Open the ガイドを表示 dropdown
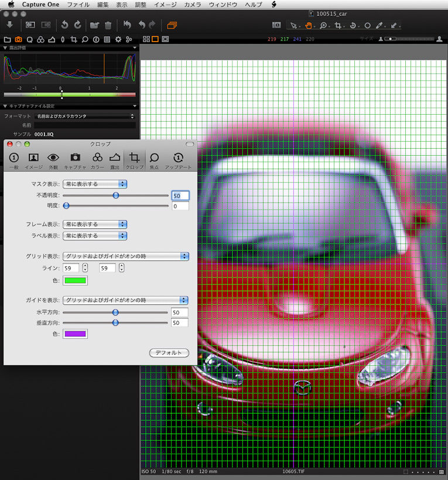 (126, 300)
